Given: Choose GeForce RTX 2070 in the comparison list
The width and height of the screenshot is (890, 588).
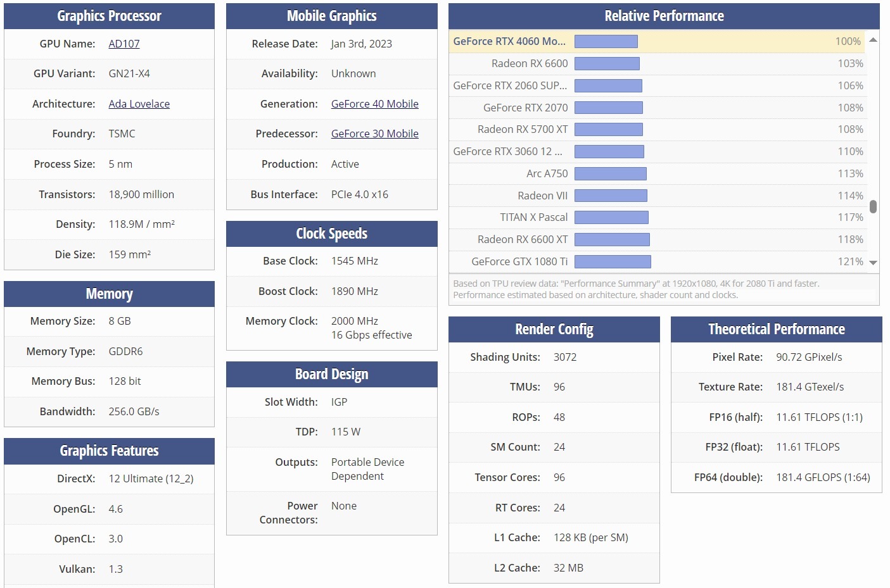Looking at the screenshot, I should point(526,108).
